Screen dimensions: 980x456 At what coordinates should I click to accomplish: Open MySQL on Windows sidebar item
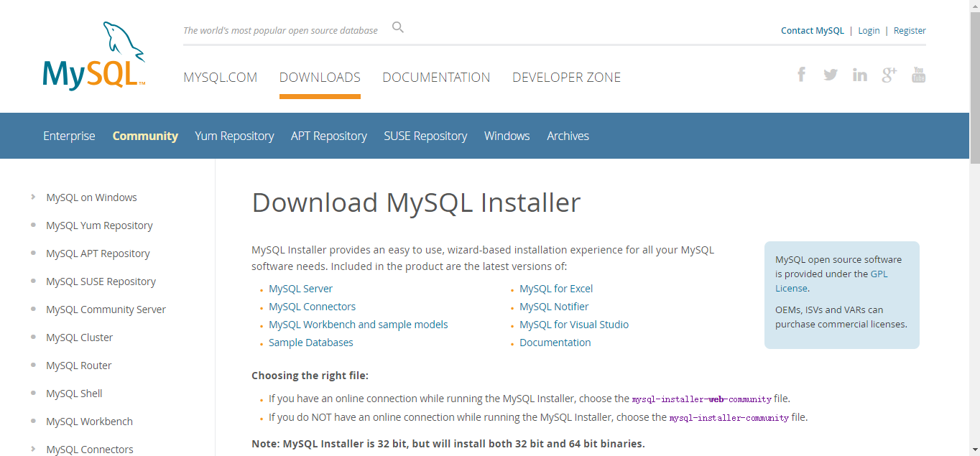(x=91, y=197)
